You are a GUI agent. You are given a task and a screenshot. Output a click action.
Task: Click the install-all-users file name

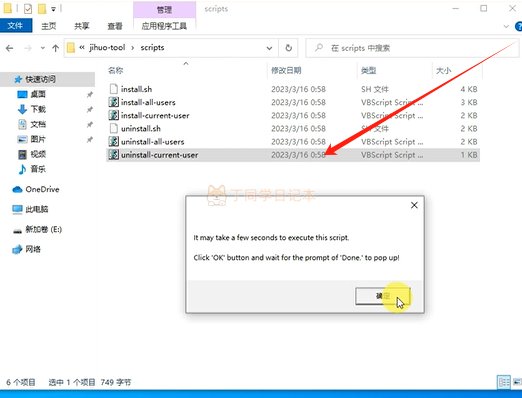point(148,102)
